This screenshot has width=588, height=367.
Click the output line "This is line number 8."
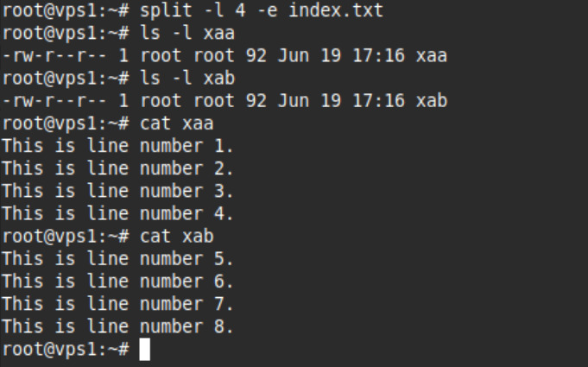pyautogui.click(x=117, y=326)
